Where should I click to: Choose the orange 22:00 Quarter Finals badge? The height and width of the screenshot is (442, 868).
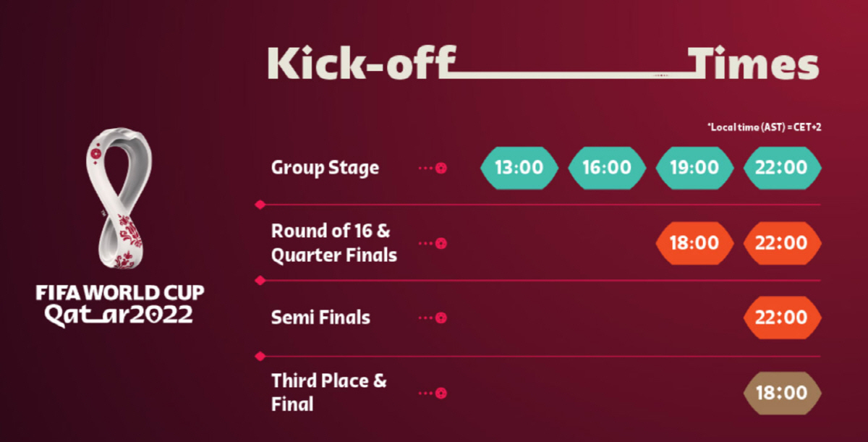tap(783, 243)
